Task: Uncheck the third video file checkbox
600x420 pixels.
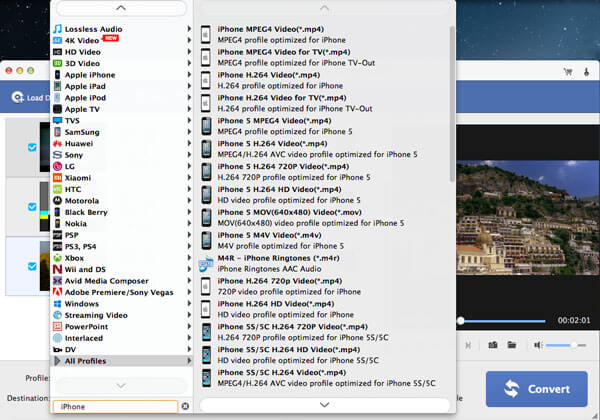Action: click(32, 266)
